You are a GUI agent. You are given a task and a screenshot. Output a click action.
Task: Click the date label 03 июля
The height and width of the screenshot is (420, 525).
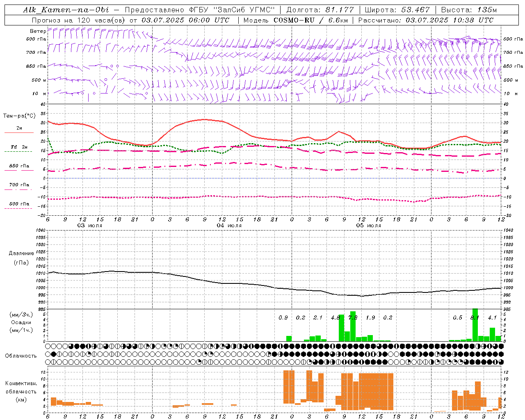point(90,226)
